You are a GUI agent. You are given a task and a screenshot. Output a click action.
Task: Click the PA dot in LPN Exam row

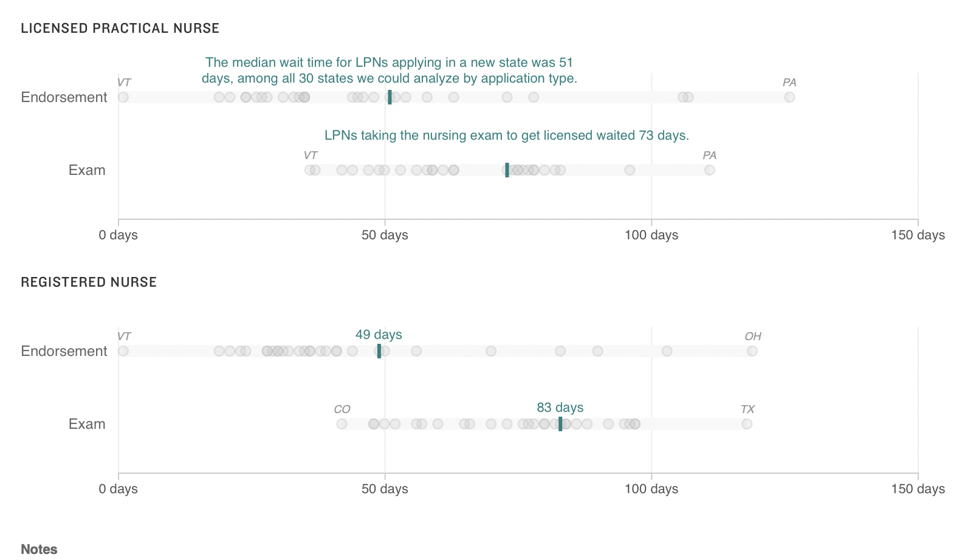click(709, 170)
